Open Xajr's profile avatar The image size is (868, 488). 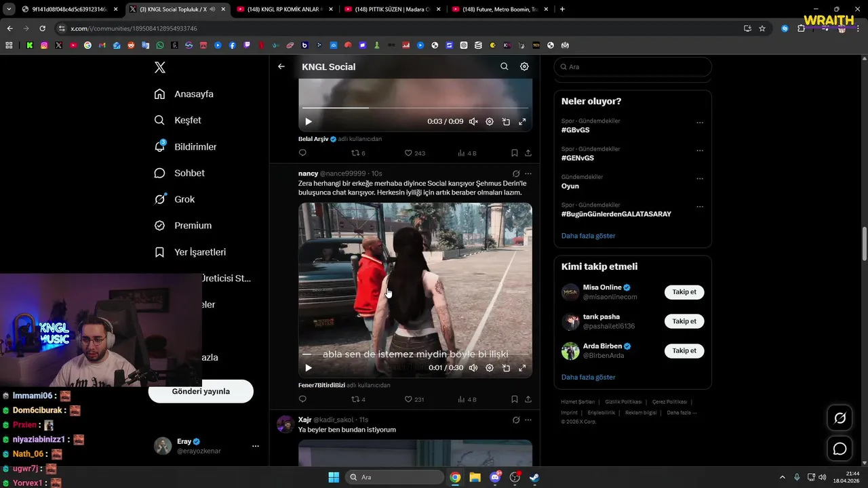coord(285,424)
